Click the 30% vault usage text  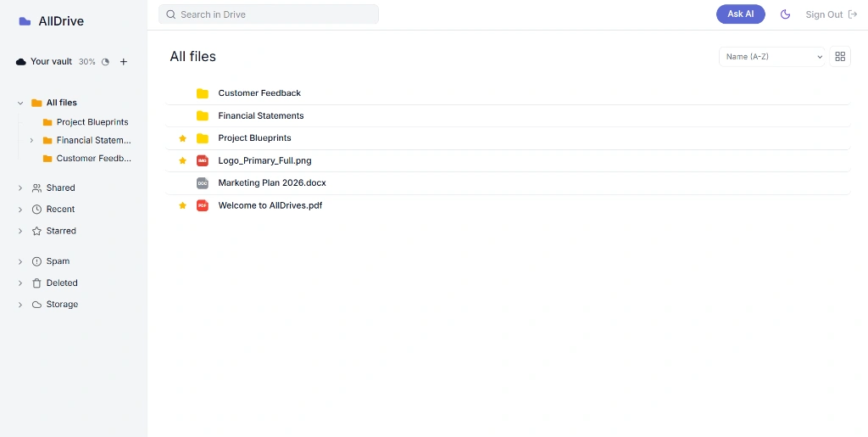click(87, 62)
